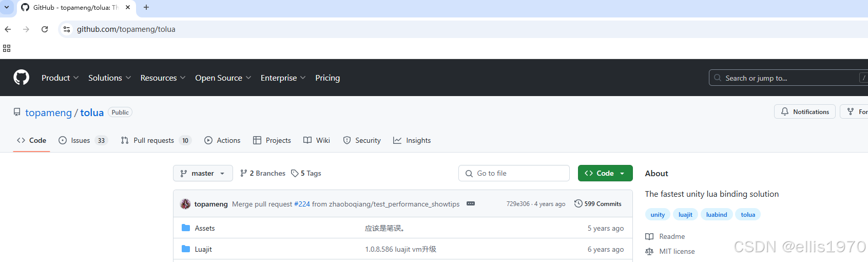Click topameng avatar in commit row

click(185, 204)
